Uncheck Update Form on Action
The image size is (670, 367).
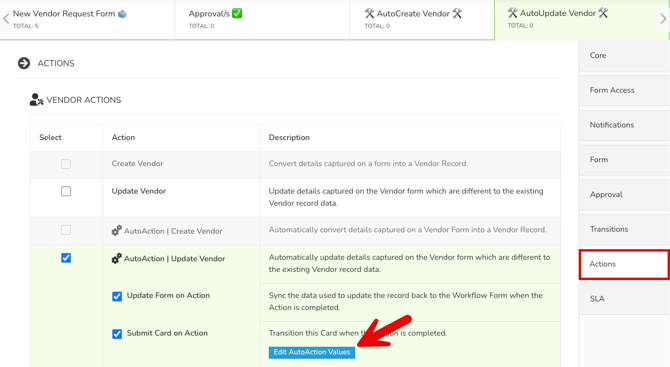(117, 296)
